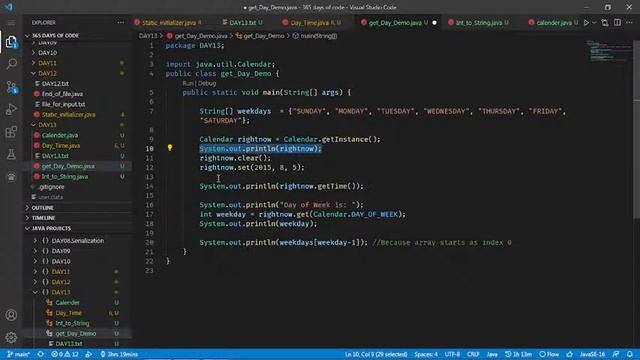The height and width of the screenshot is (360, 640).
Task: Change UTF-8 encoding in status bar
Action: point(452,354)
